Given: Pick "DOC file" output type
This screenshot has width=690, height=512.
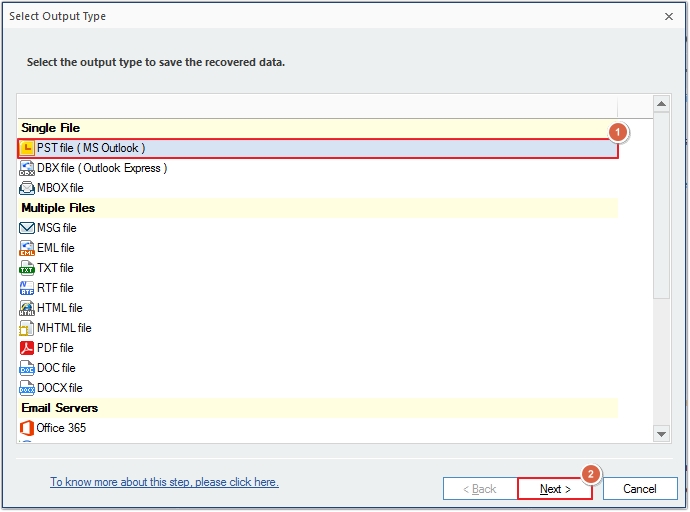Looking at the screenshot, I should pos(56,368).
